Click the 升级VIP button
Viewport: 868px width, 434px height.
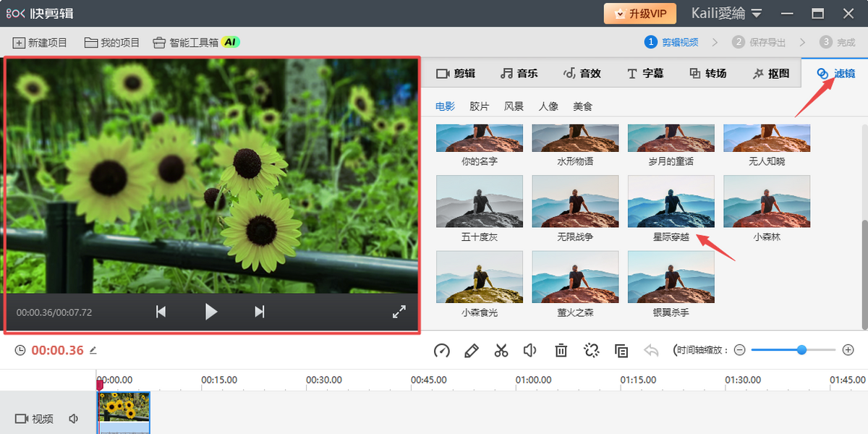640,13
